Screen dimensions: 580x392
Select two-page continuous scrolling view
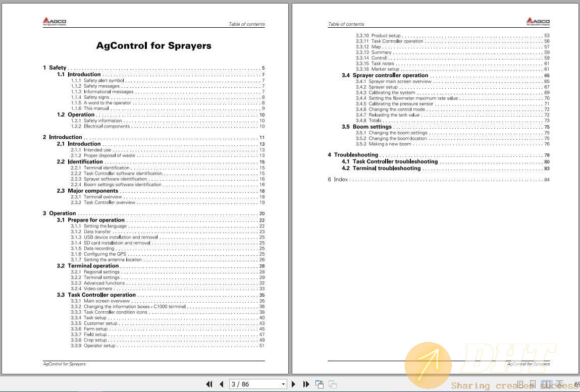click(x=560, y=384)
